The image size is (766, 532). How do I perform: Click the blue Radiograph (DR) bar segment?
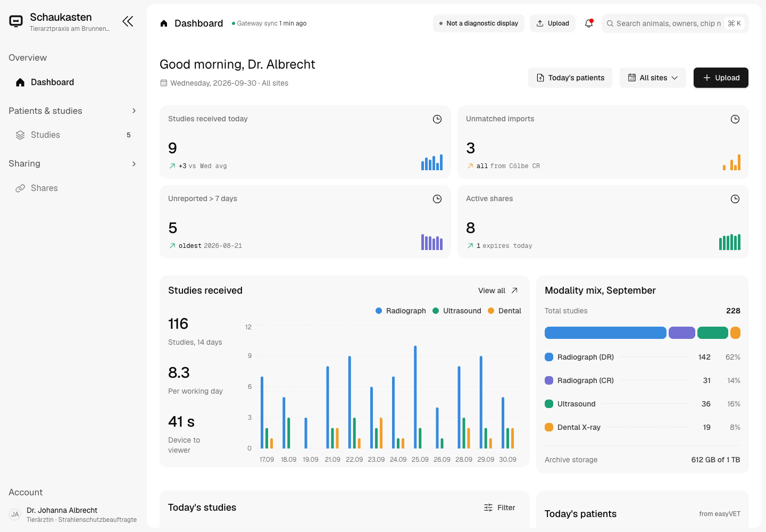click(x=605, y=333)
